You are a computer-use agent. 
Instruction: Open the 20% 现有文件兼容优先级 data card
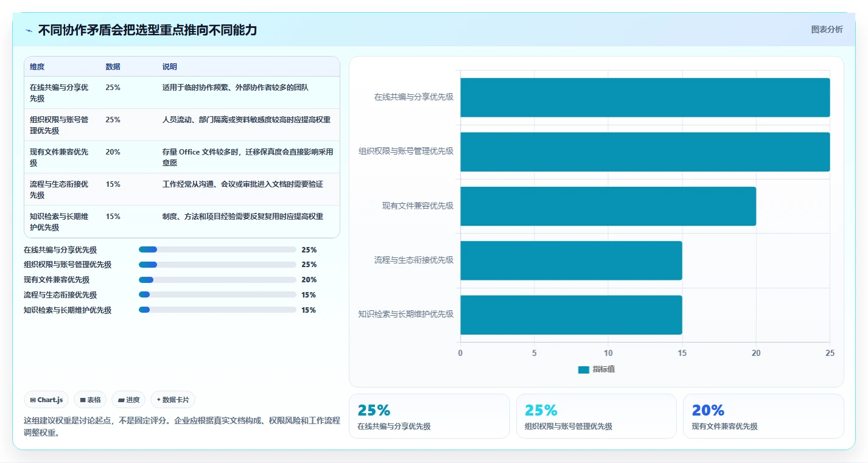pyautogui.click(x=763, y=416)
